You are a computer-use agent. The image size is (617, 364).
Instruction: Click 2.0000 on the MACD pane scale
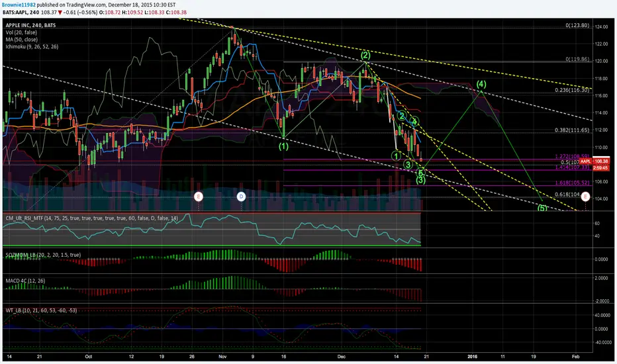[601, 278]
